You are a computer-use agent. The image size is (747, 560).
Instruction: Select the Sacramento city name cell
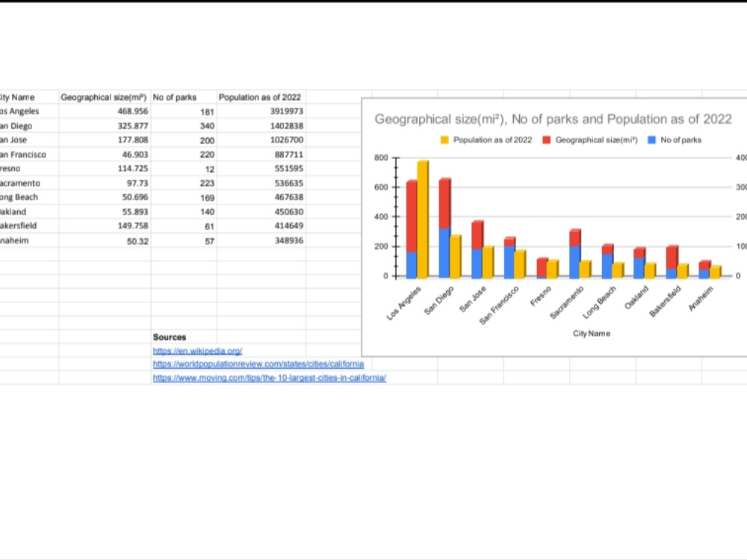click(x=29, y=183)
